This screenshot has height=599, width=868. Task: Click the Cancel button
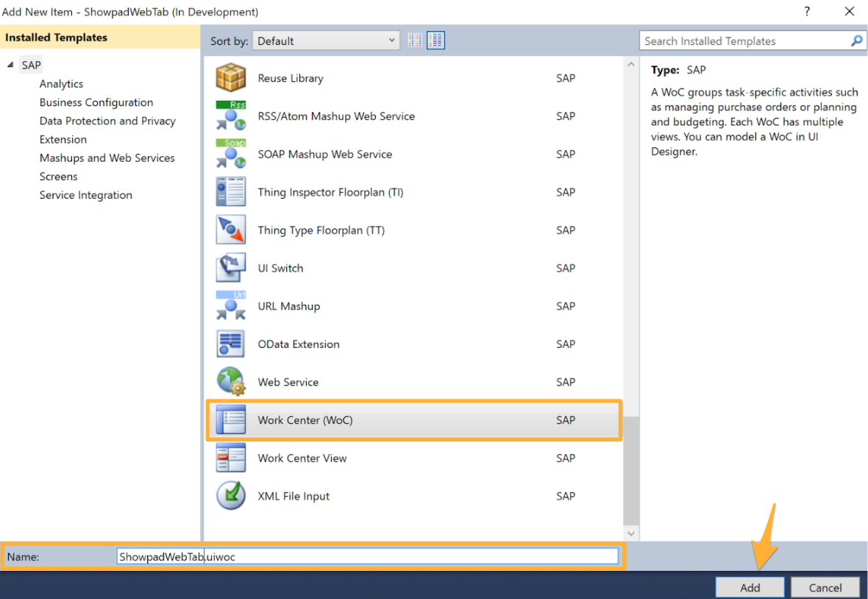coord(825,587)
